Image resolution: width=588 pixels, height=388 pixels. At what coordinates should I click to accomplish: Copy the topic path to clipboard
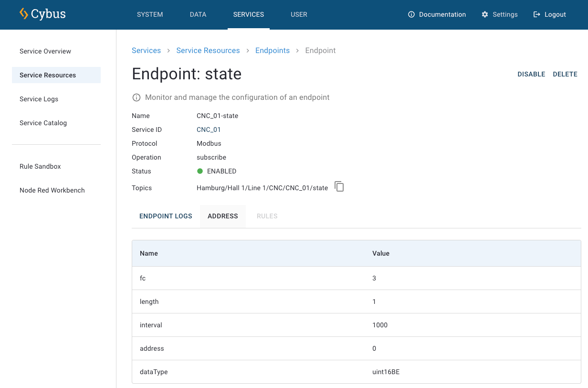point(339,187)
